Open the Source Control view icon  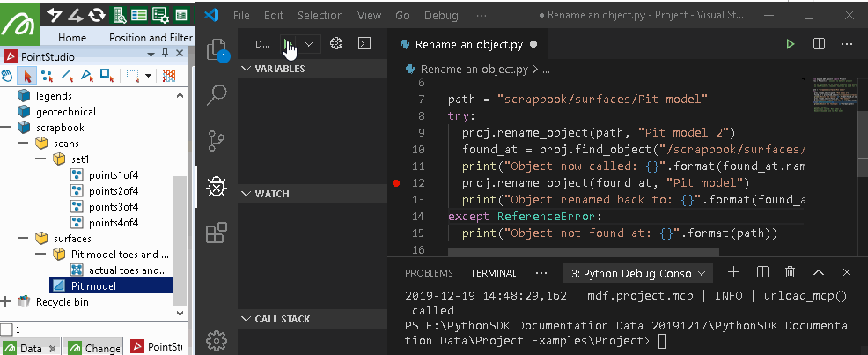click(x=216, y=140)
